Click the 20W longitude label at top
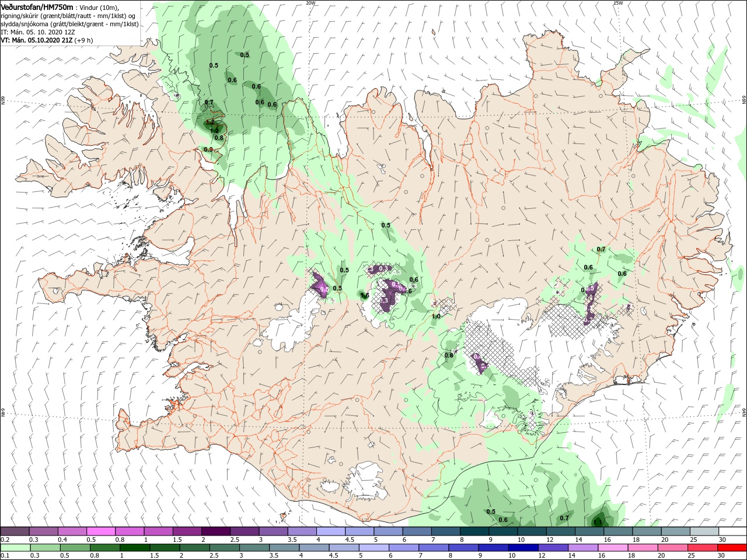The image size is (747, 560). [x=310, y=3]
